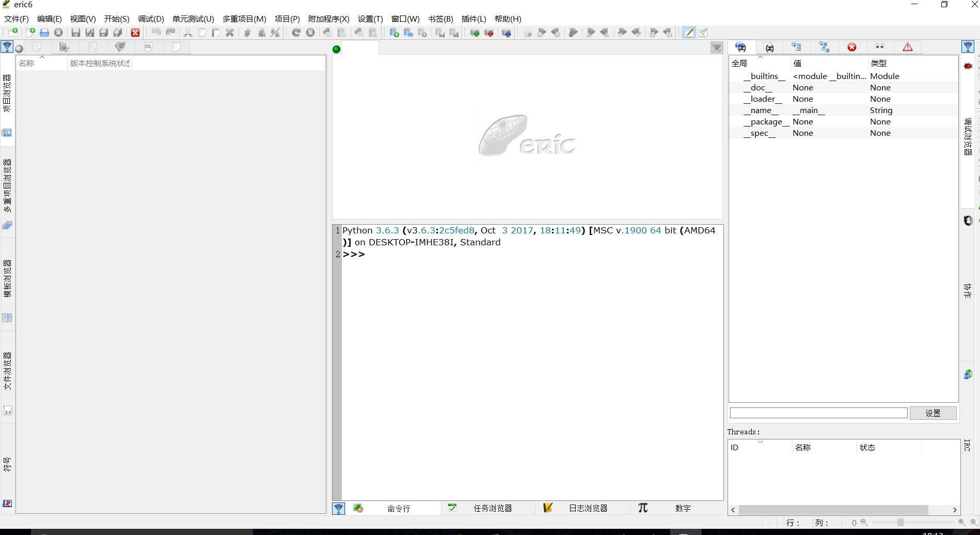Click the variable filter input field
The width and height of the screenshot is (980, 535).
[x=818, y=413]
